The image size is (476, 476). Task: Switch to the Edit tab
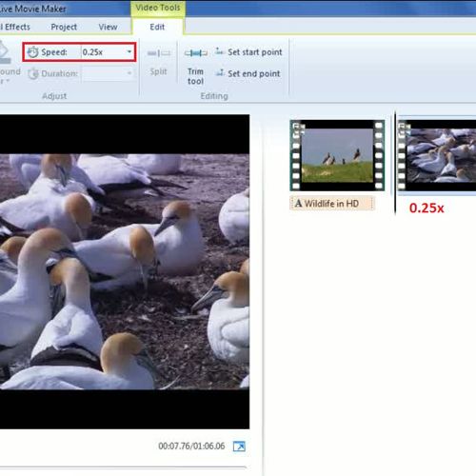click(x=157, y=27)
